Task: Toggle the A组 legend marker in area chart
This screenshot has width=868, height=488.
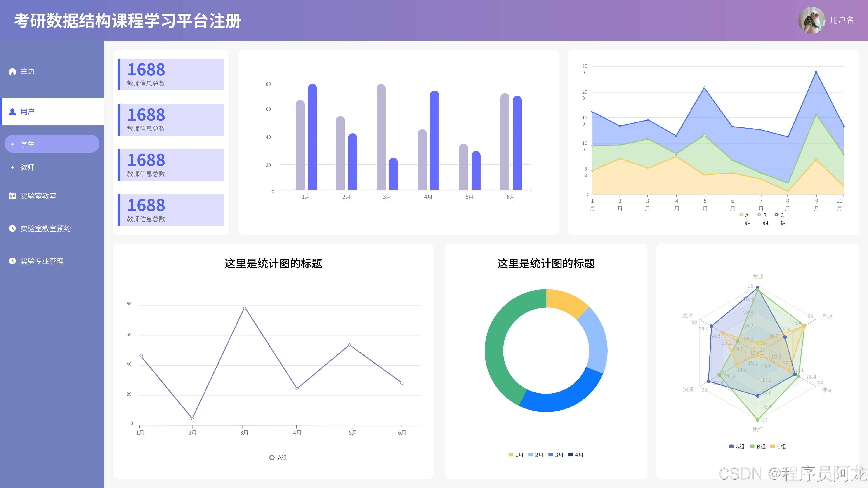Action: pos(741,215)
